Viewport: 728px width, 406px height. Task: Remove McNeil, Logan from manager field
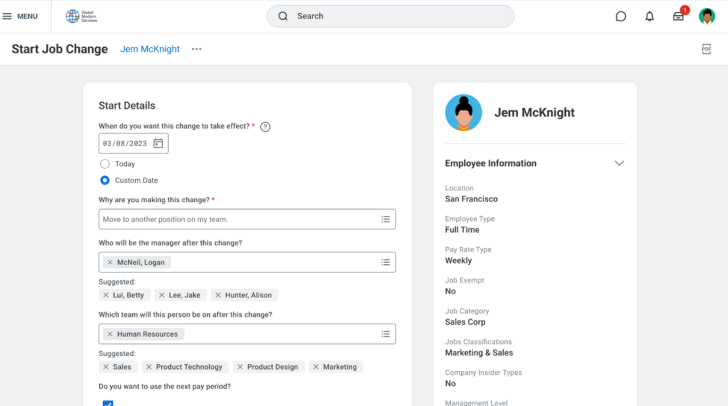click(x=110, y=262)
